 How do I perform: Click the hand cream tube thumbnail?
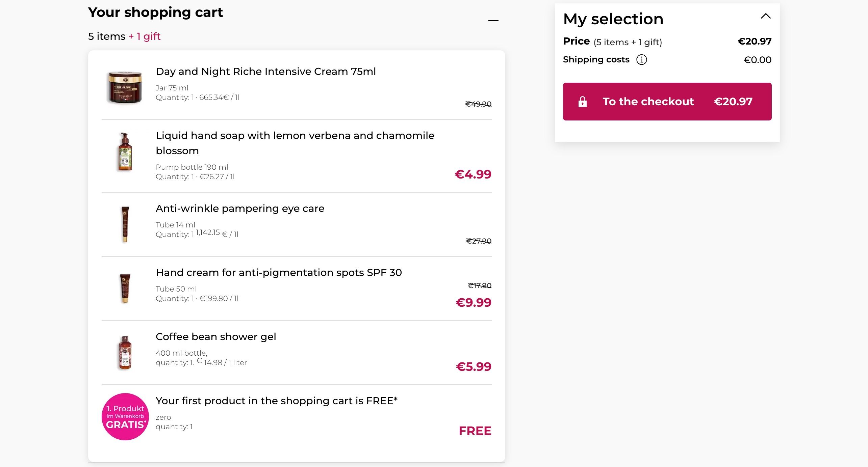(x=125, y=288)
